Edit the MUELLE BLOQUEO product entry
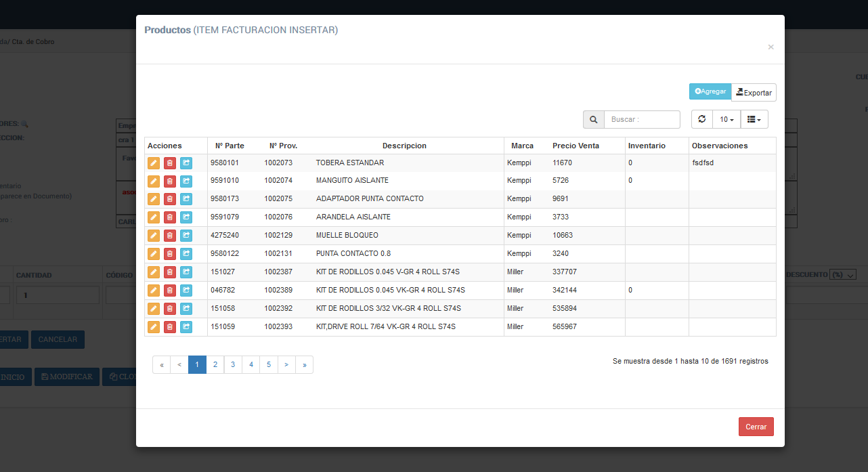This screenshot has height=472, width=868. point(154,236)
